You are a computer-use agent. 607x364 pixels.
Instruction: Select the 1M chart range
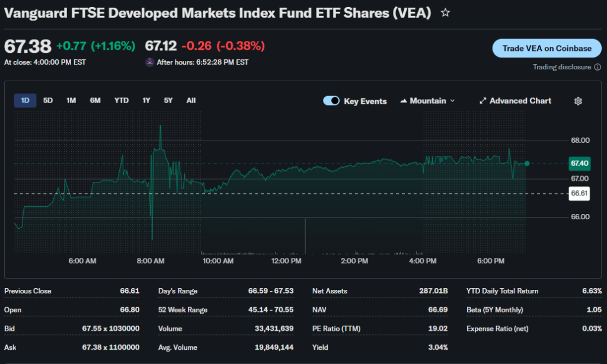click(x=71, y=101)
